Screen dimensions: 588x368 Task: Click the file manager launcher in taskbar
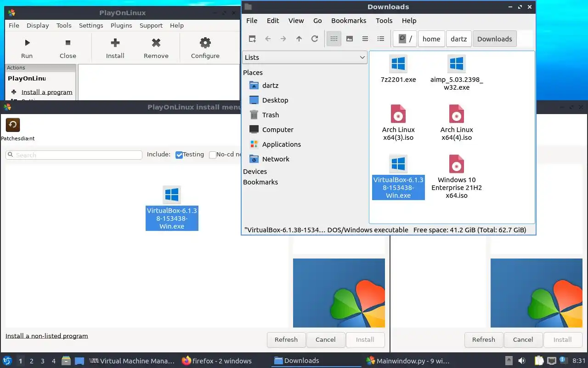(66, 361)
